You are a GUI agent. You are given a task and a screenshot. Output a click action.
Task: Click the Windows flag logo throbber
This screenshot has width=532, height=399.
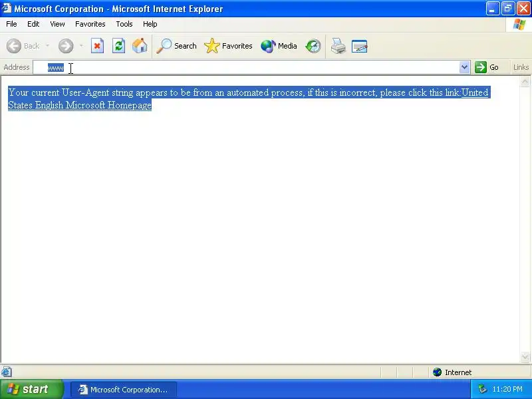[x=519, y=25]
